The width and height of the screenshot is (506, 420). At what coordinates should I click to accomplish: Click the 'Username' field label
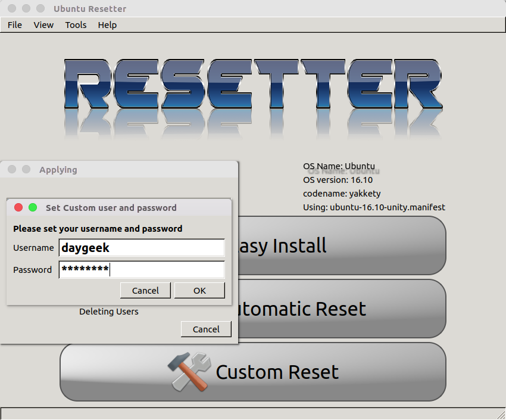tap(33, 248)
